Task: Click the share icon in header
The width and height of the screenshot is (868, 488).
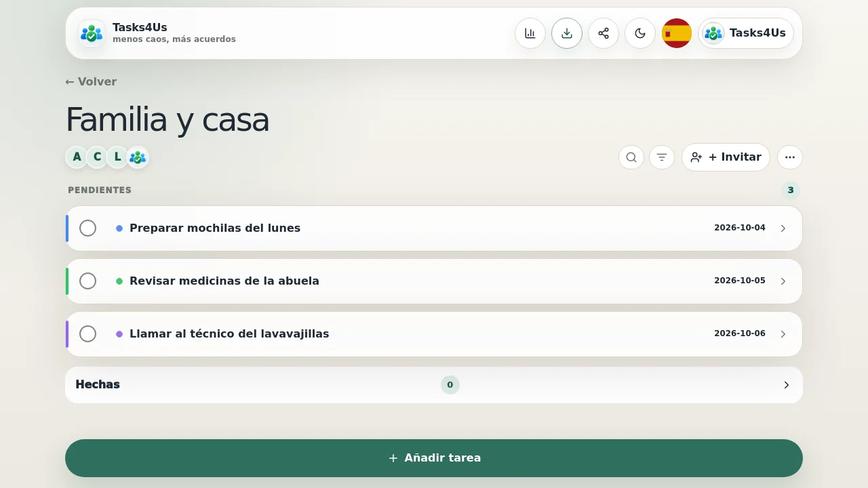Action: 604,33
